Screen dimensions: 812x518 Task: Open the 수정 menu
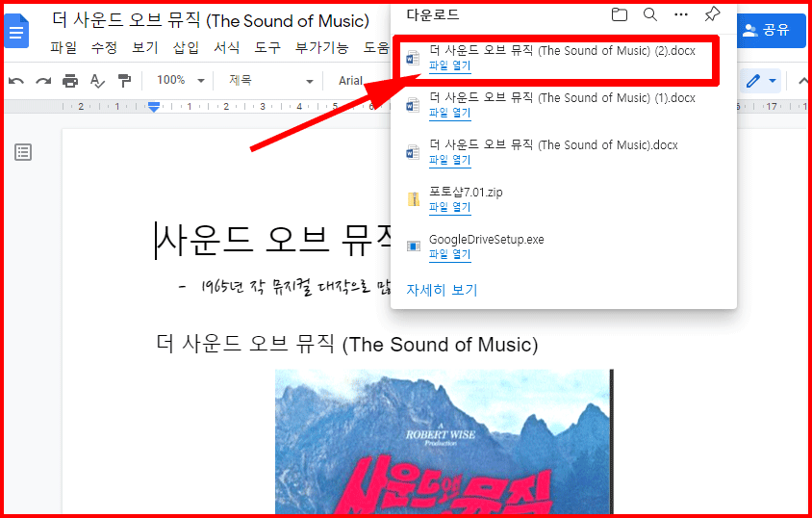[104, 47]
